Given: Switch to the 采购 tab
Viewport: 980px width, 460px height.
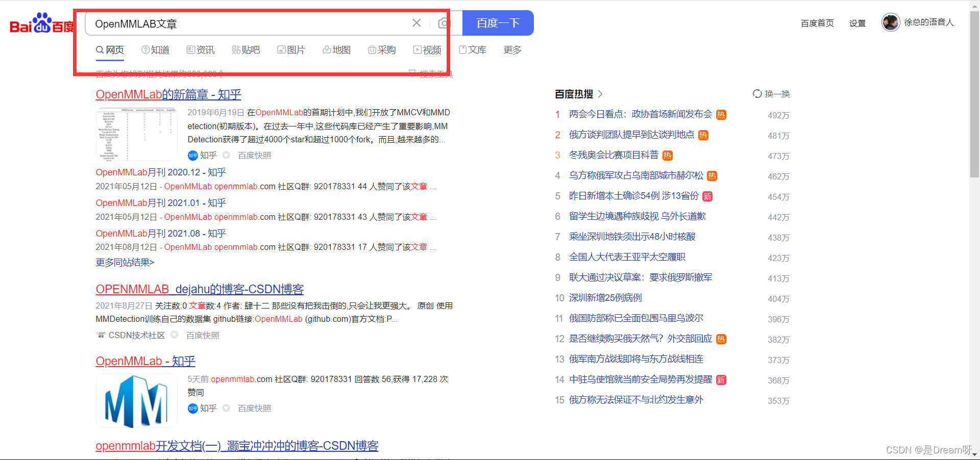Looking at the screenshot, I should 382,50.
